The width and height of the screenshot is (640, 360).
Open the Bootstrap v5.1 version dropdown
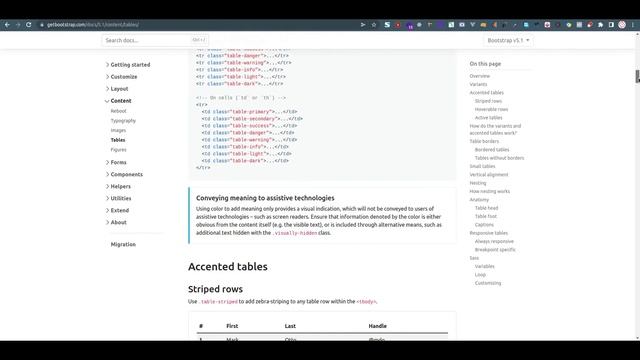pyautogui.click(x=508, y=40)
